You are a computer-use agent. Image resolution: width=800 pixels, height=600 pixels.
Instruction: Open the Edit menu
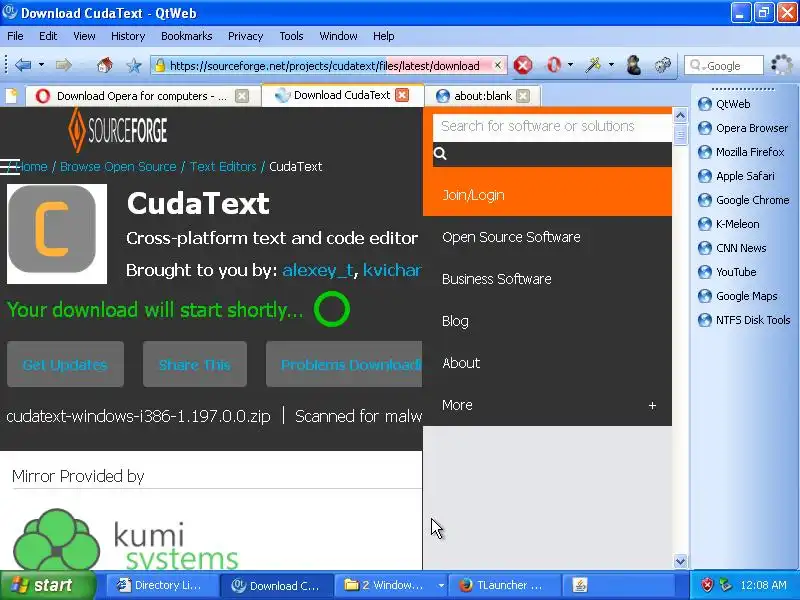click(x=48, y=36)
